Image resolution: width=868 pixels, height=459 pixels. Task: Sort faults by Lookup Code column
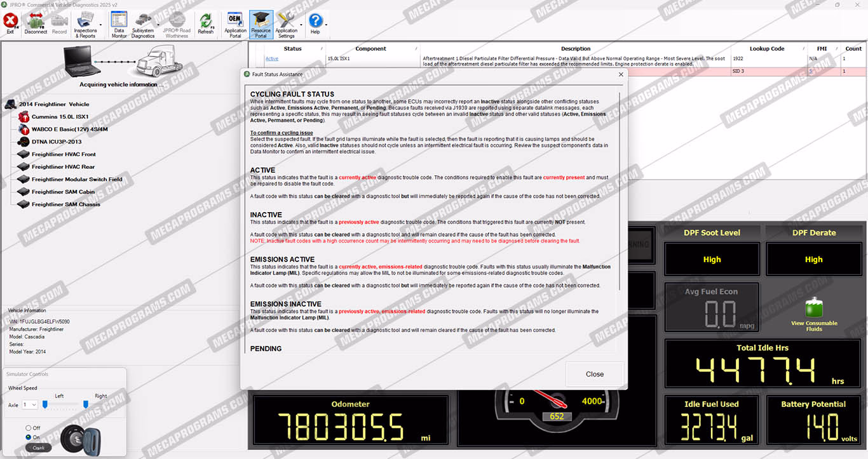coord(767,48)
